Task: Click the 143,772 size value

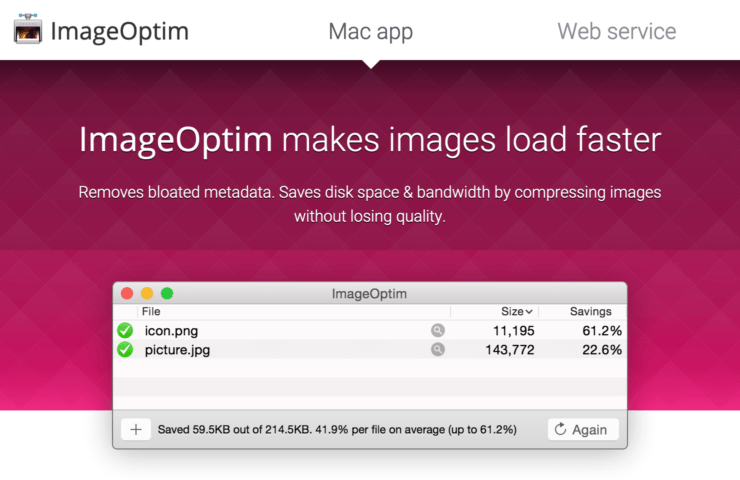Action: (x=510, y=350)
